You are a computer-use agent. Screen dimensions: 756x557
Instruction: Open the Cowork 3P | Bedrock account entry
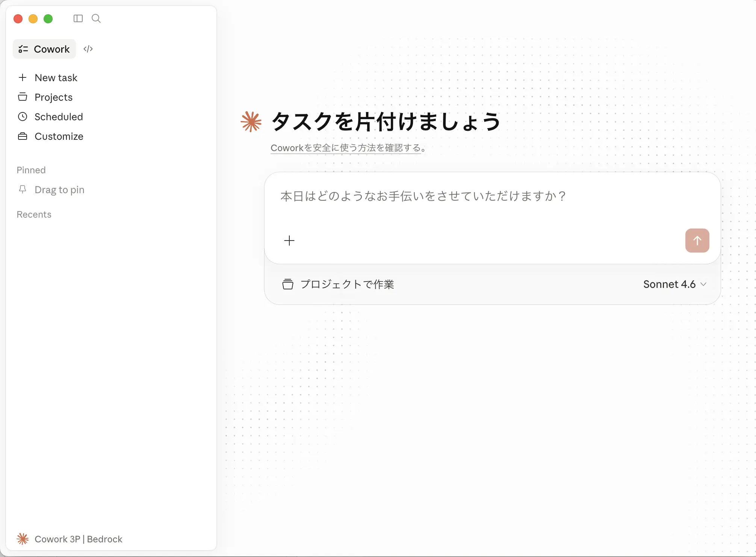(70, 539)
